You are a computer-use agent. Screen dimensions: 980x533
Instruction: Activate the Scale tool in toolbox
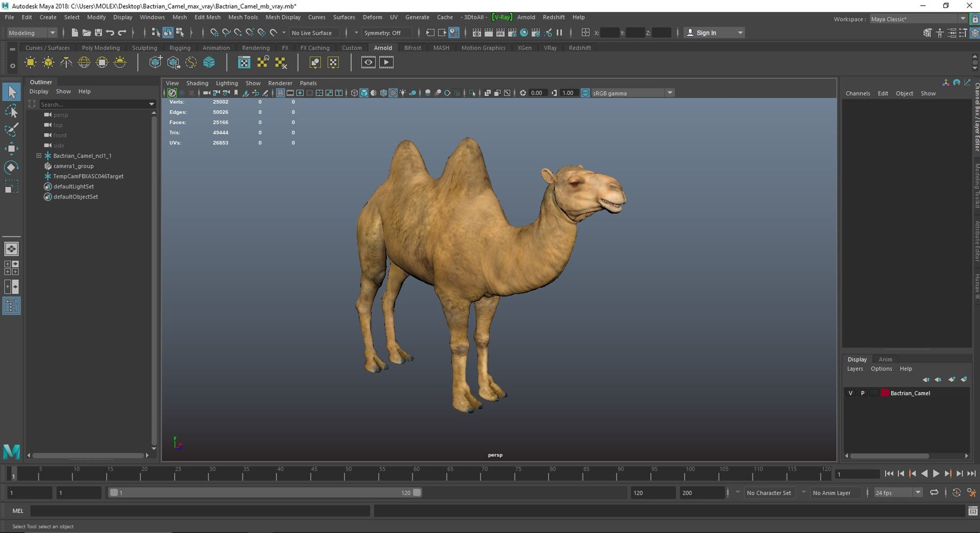tap(12, 187)
